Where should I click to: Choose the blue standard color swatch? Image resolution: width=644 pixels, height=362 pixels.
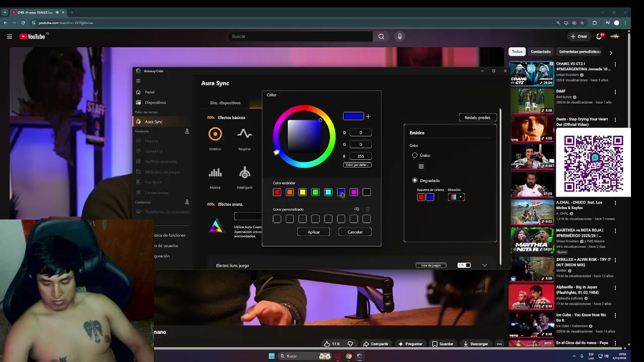(x=341, y=192)
